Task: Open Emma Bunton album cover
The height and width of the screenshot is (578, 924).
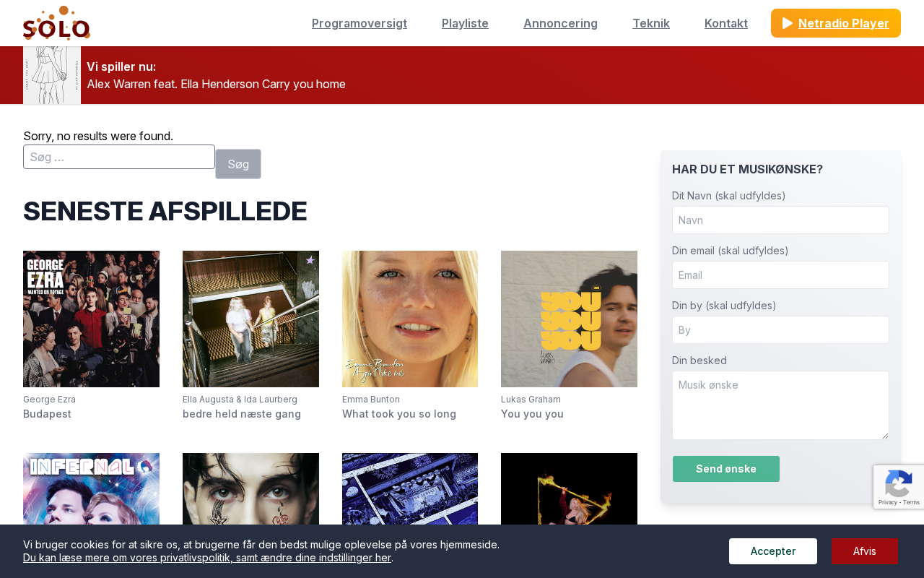Action: [410, 319]
